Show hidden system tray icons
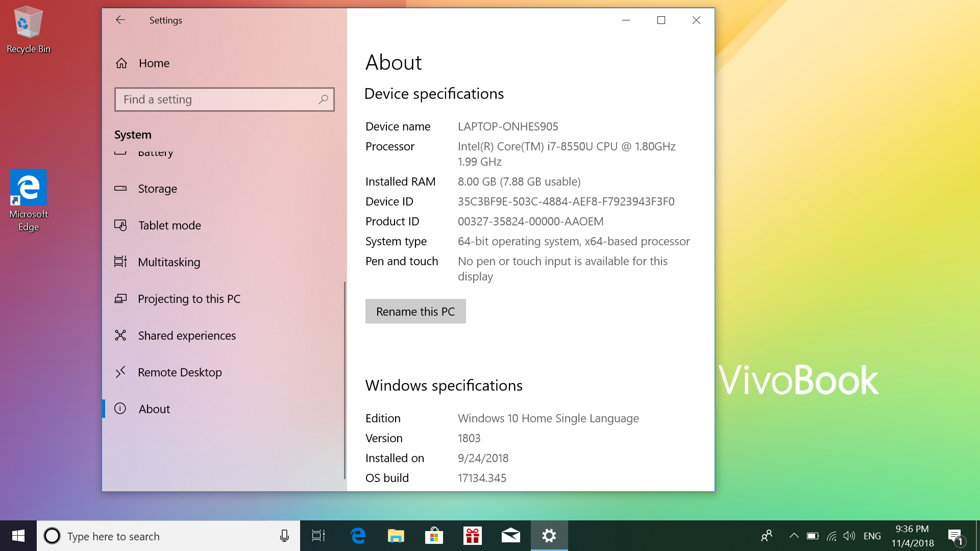 coord(794,536)
